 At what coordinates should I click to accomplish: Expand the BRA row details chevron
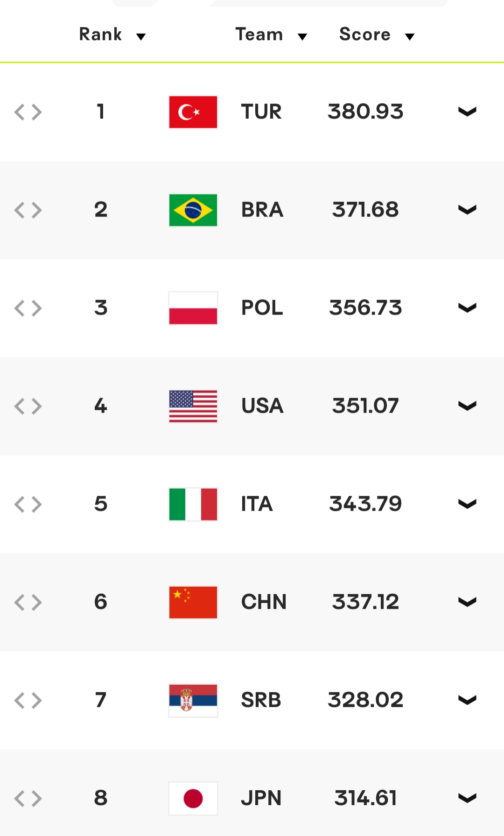click(467, 210)
